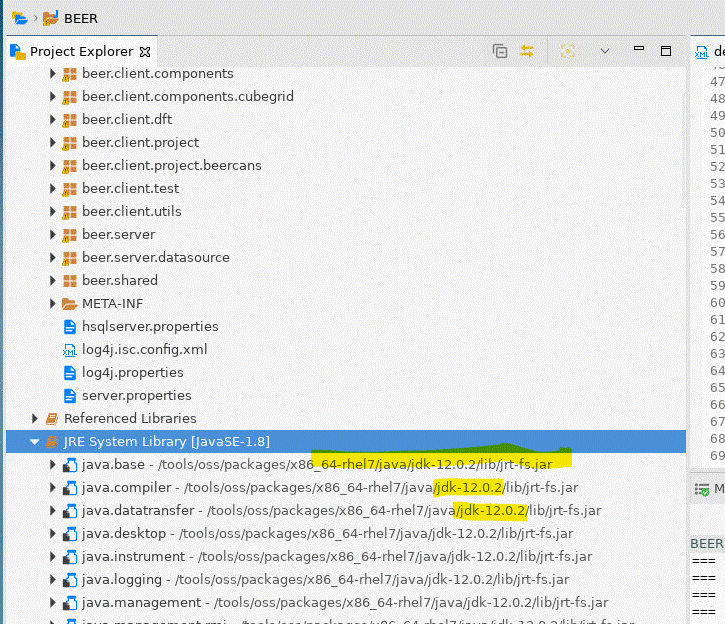Viewport: 725px width, 624px height.
Task: Minimize the Project Explorer view
Action: click(x=639, y=48)
